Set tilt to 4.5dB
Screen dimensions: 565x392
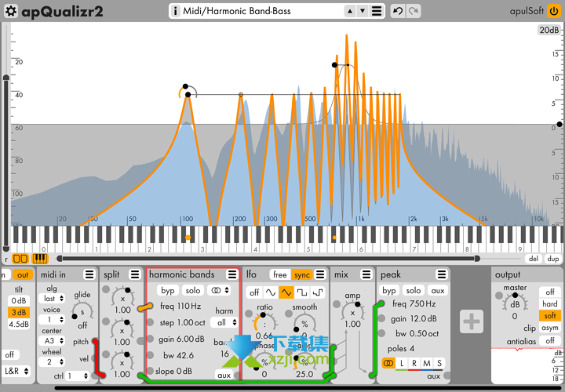(x=18, y=324)
